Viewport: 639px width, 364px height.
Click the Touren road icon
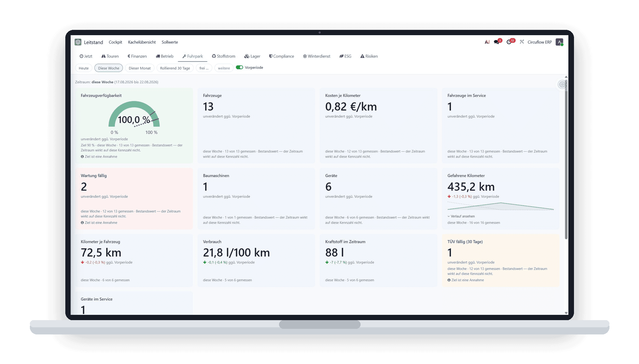[103, 56]
